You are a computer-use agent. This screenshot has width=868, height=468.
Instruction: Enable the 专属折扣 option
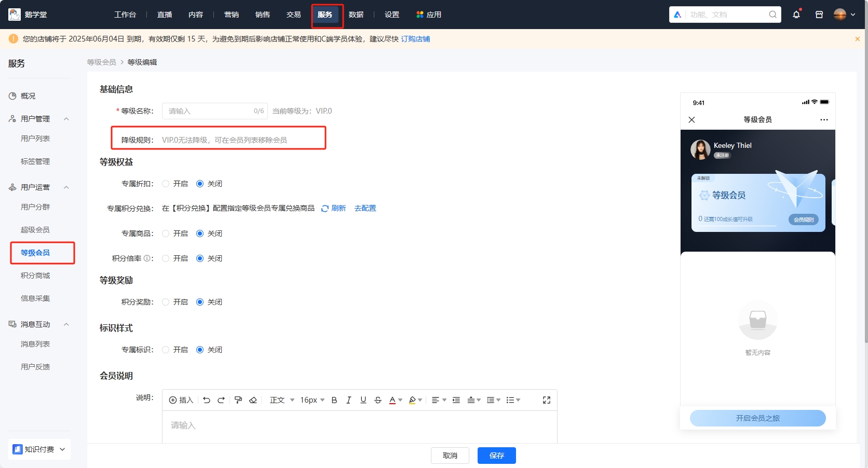[166, 184]
